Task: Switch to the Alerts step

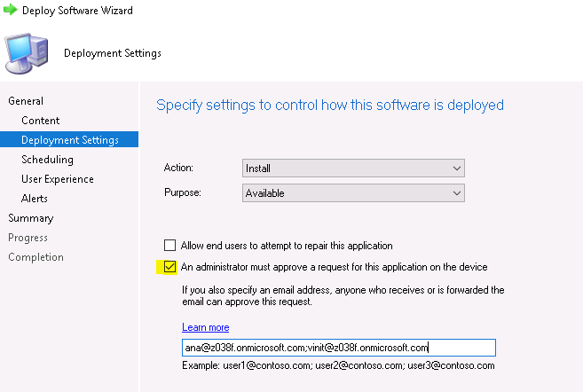Action: (x=35, y=199)
